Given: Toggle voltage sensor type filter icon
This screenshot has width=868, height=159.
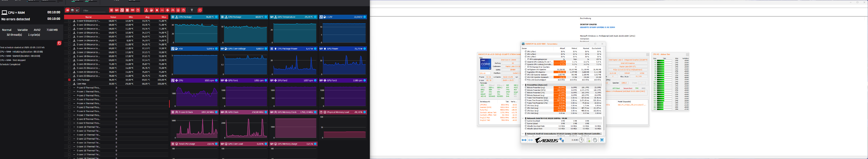Looking at the screenshot, I should pyautogui.click(x=152, y=10).
